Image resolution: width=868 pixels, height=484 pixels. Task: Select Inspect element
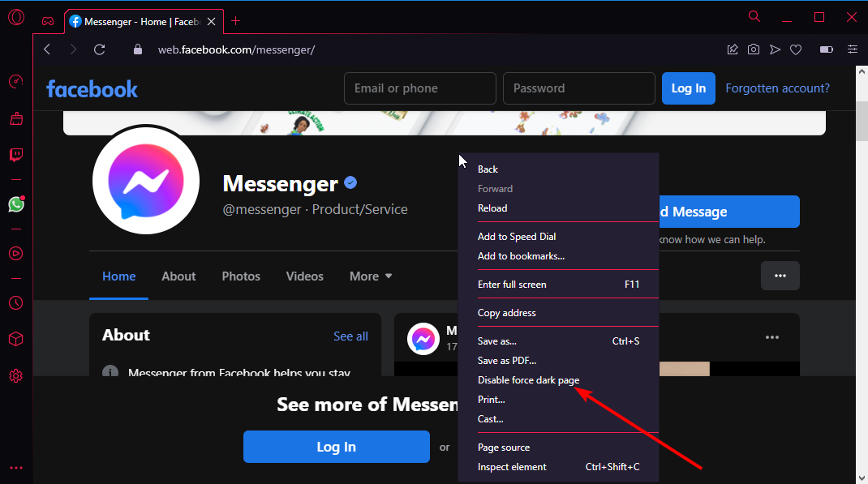(559, 467)
